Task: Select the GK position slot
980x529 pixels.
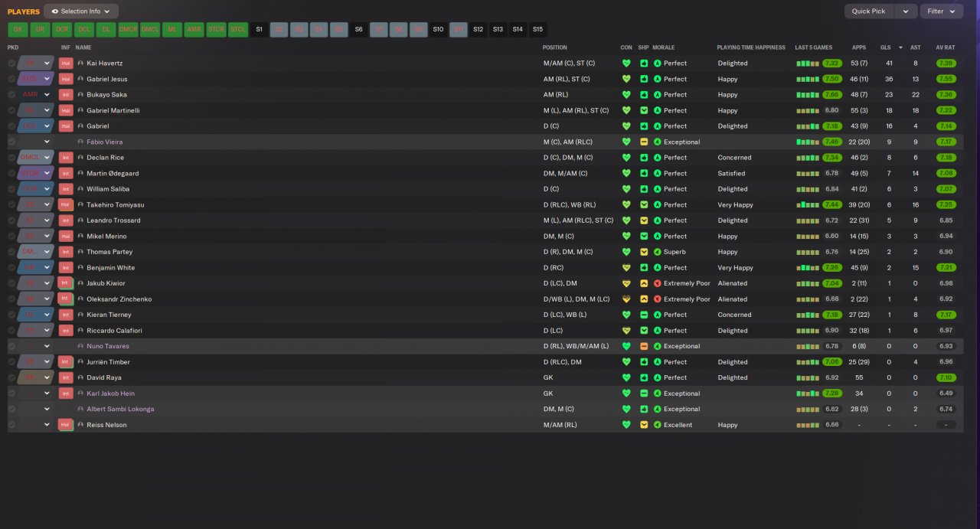Action: [18, 30]
